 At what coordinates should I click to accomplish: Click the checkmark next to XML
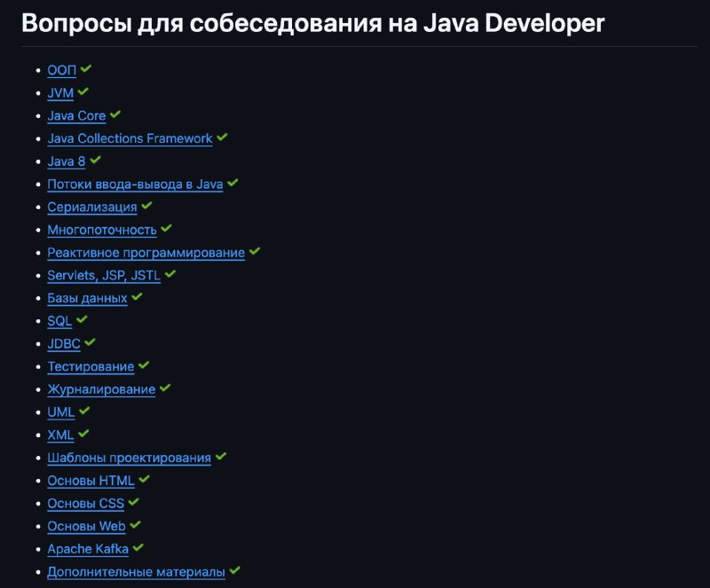pos(83,434)
